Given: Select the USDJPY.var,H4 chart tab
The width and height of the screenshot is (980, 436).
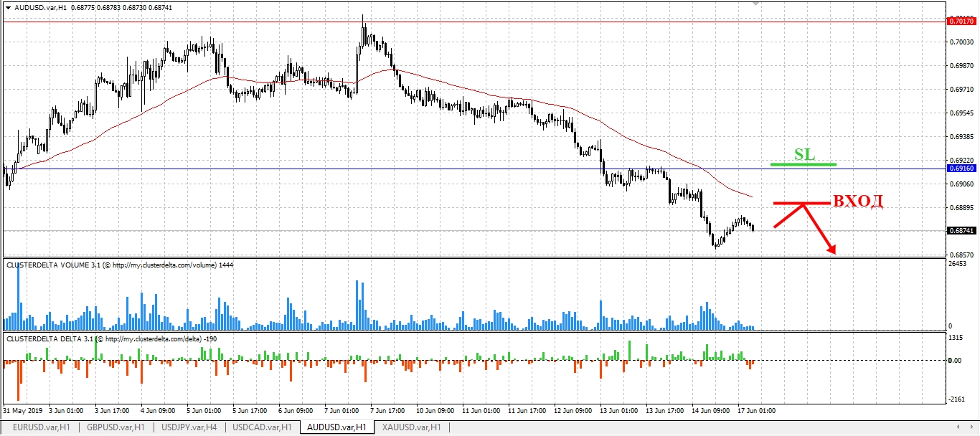Looking at the screenshot, I should click(x=189, y=427).
